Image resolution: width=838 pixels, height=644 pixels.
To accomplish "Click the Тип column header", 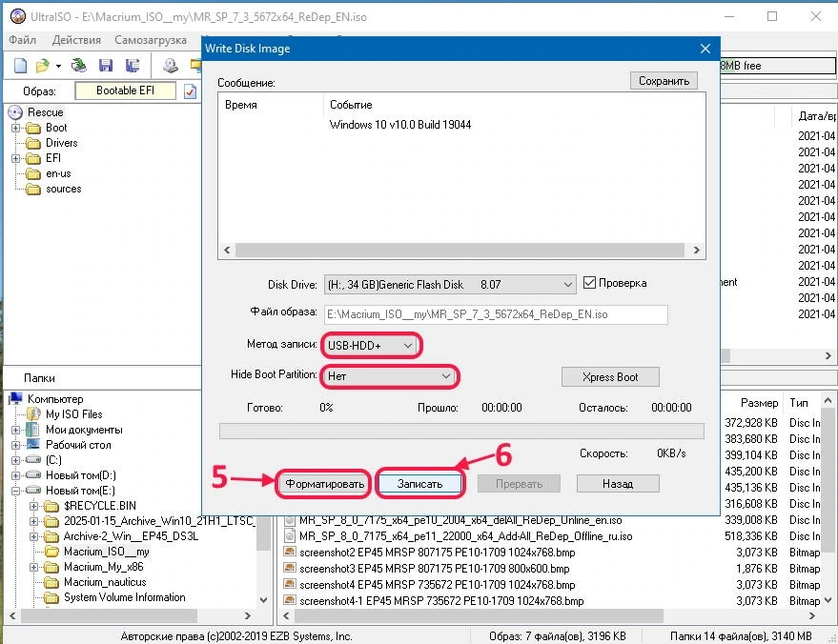I will [799, 403].
